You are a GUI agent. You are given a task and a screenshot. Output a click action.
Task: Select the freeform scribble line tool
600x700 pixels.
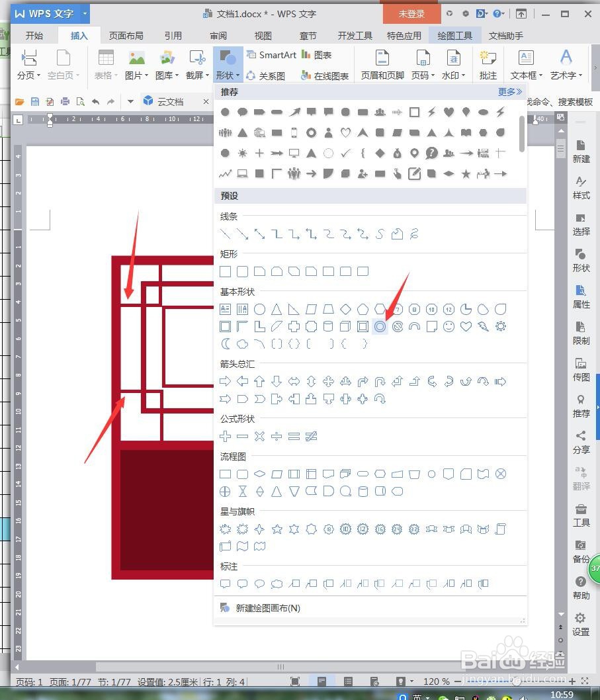tap(414, 234)
